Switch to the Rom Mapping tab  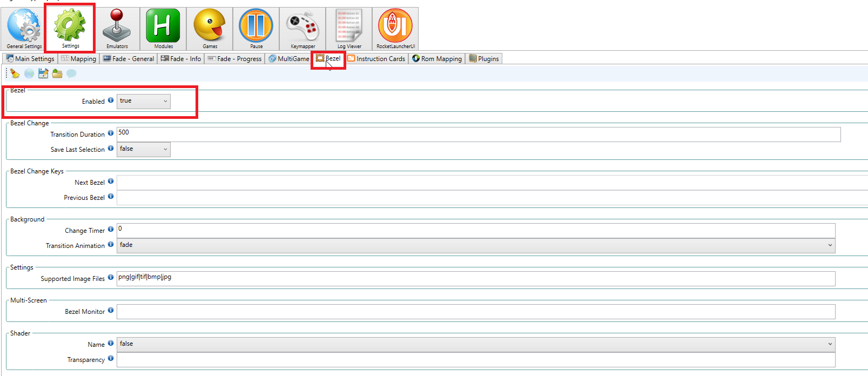click(437, 59)
